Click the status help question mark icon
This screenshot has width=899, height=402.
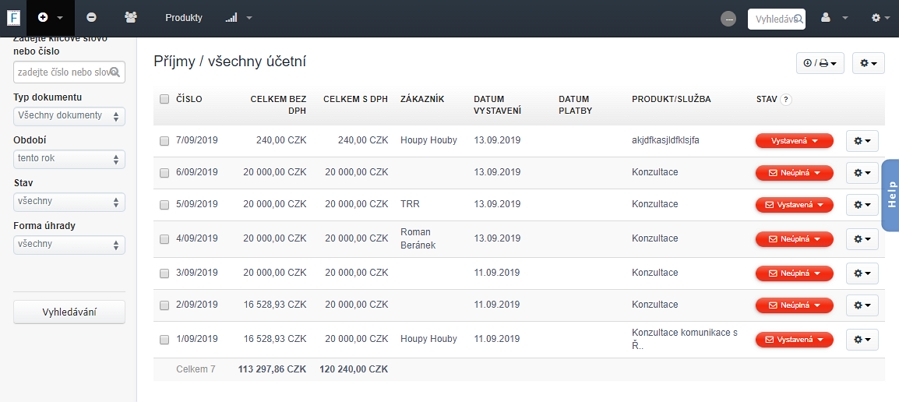[786, 99]
